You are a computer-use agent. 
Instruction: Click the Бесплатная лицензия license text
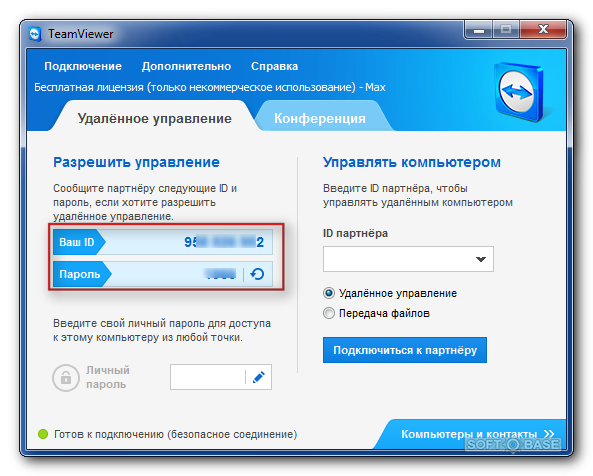click(x=210, y=87)
